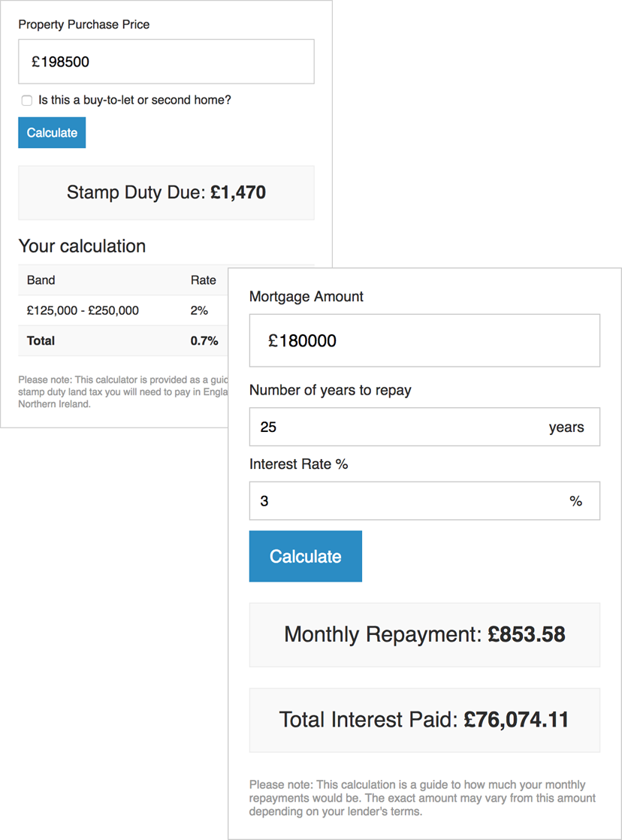Click the Stamp Duty Due result box
622x840 pixels.
click(x=165, y=192)
